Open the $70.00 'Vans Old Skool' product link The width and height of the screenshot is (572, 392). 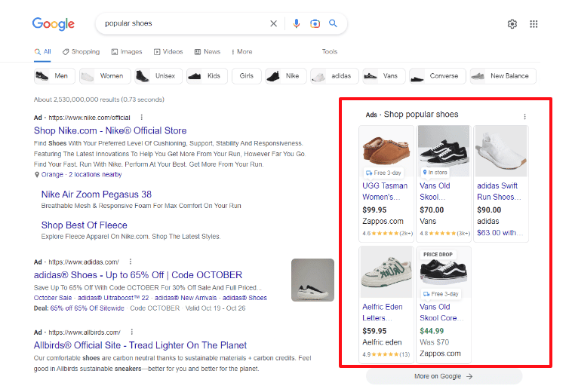click(x=435, y=191)
